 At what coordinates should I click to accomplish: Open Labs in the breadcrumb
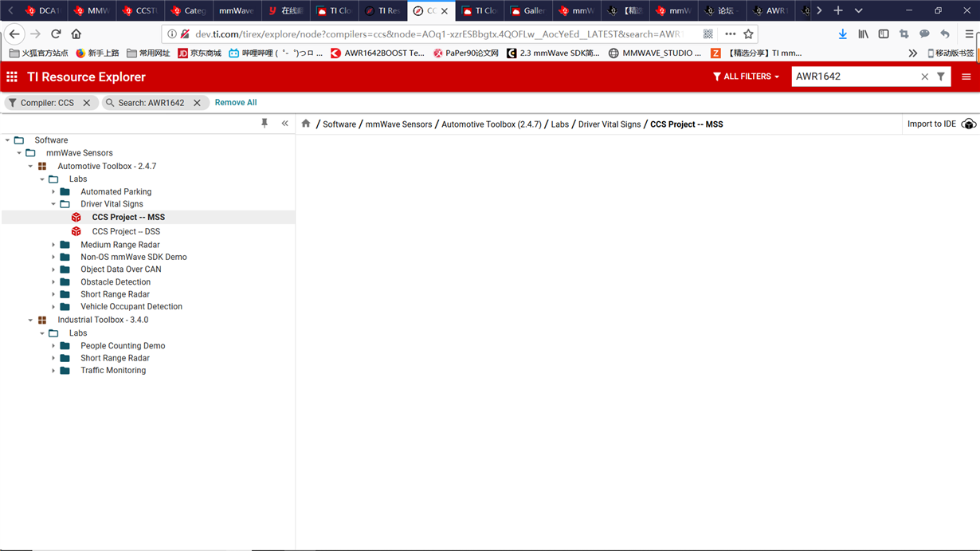pos(560,124)
